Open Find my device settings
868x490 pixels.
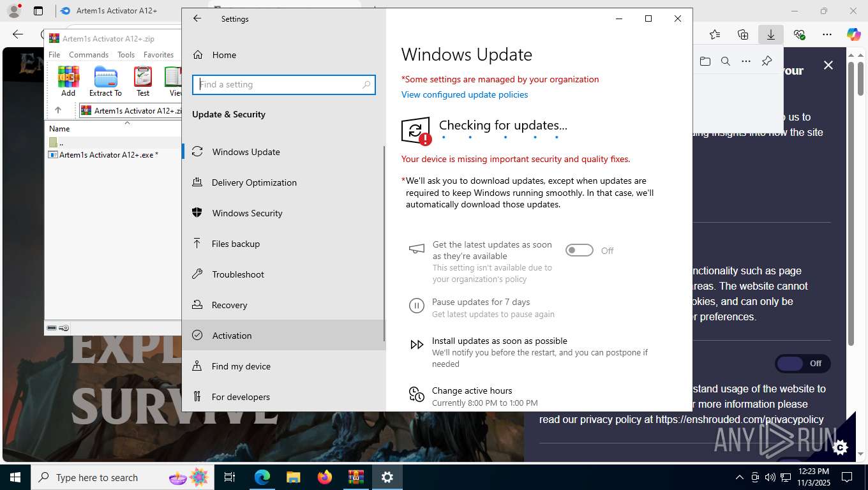click(284, 366)
